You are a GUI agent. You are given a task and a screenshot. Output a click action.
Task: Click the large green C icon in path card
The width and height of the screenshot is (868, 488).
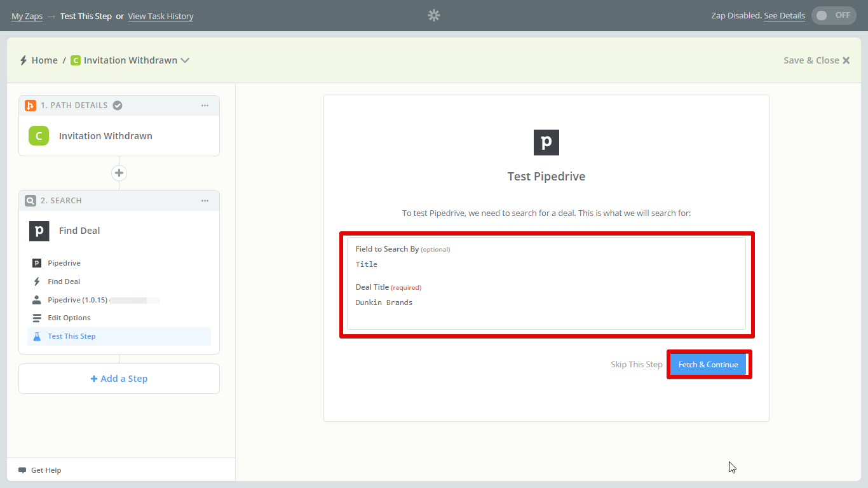(x=39, y=135)
